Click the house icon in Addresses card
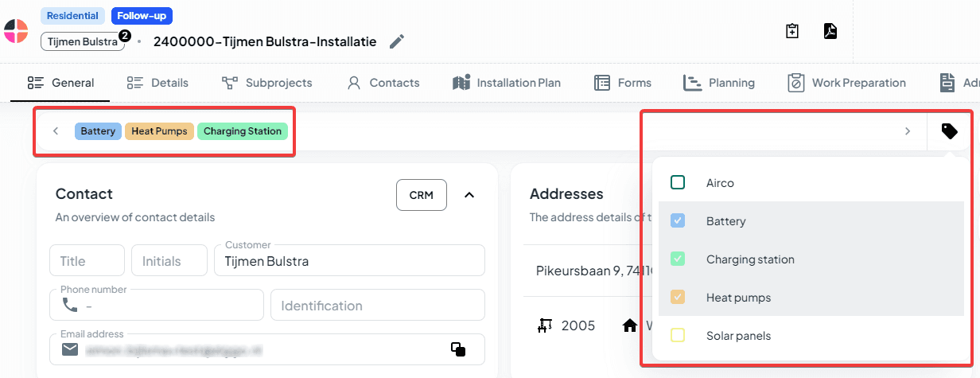Viewport: 980px width, 378px height. 630,325
